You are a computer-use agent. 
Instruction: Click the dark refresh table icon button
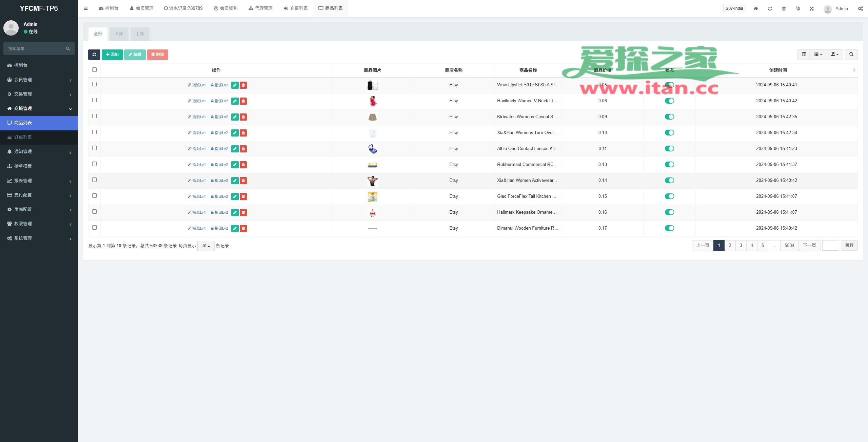(94, 55)
